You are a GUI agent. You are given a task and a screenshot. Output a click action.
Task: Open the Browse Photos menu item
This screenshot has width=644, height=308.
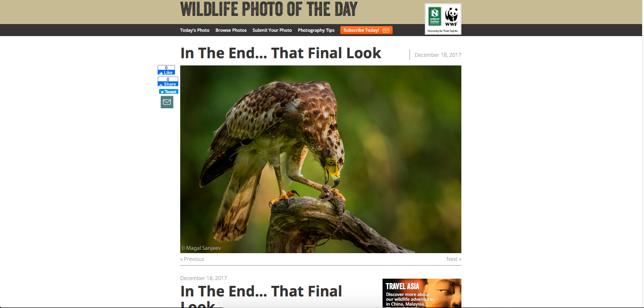tap(231, 30)
